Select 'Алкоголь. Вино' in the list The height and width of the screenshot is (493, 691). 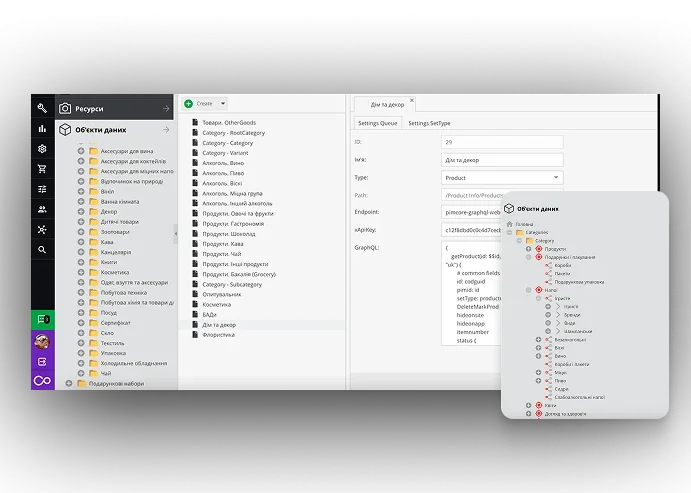coord(222,163)
